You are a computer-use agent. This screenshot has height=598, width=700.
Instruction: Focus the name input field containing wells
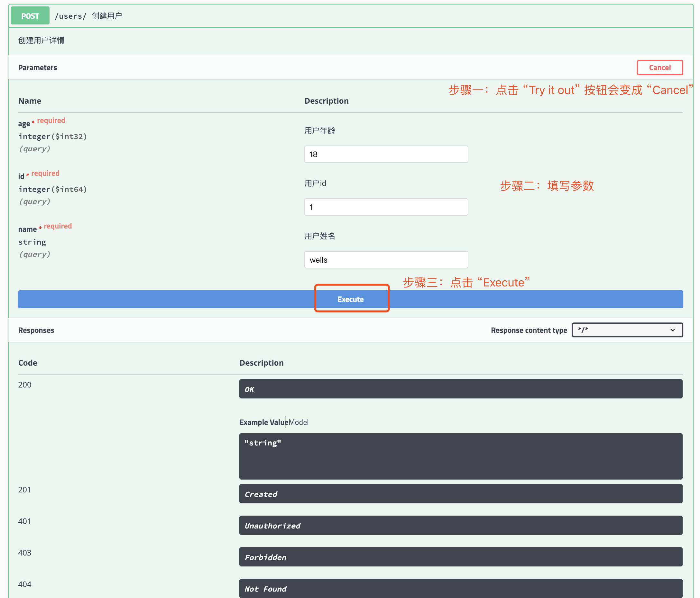(386, 260)
